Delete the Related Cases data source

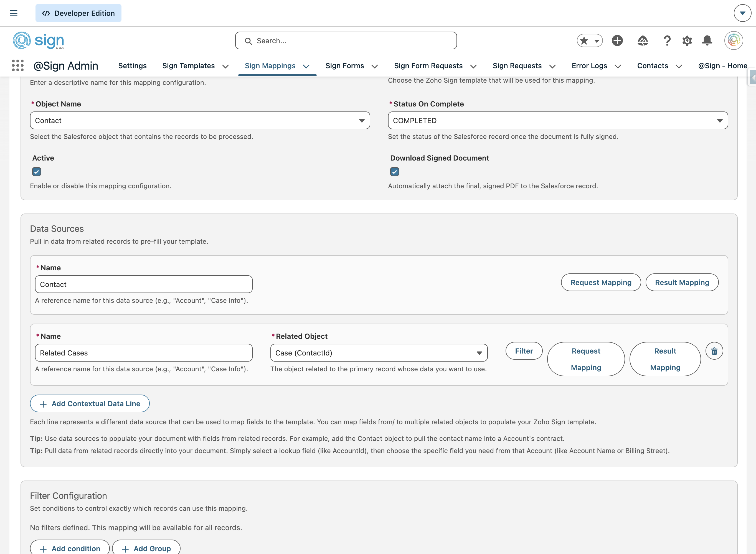tap(714, 351)
